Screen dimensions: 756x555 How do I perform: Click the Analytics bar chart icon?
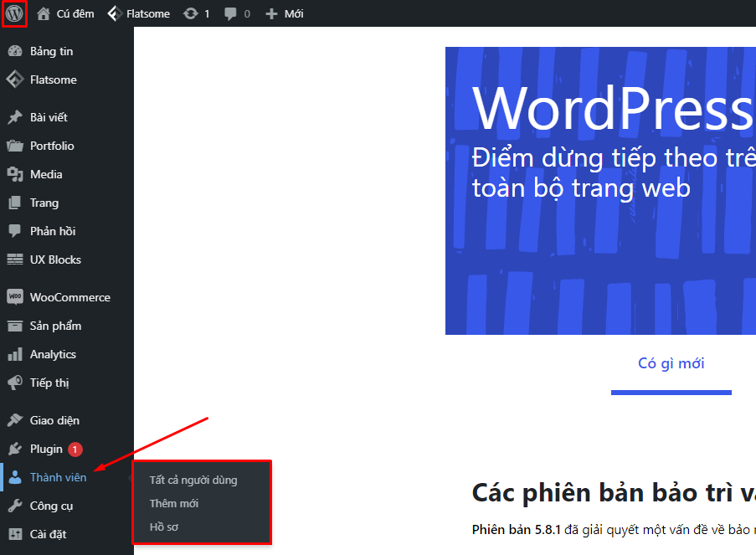[x=15, y=354]
